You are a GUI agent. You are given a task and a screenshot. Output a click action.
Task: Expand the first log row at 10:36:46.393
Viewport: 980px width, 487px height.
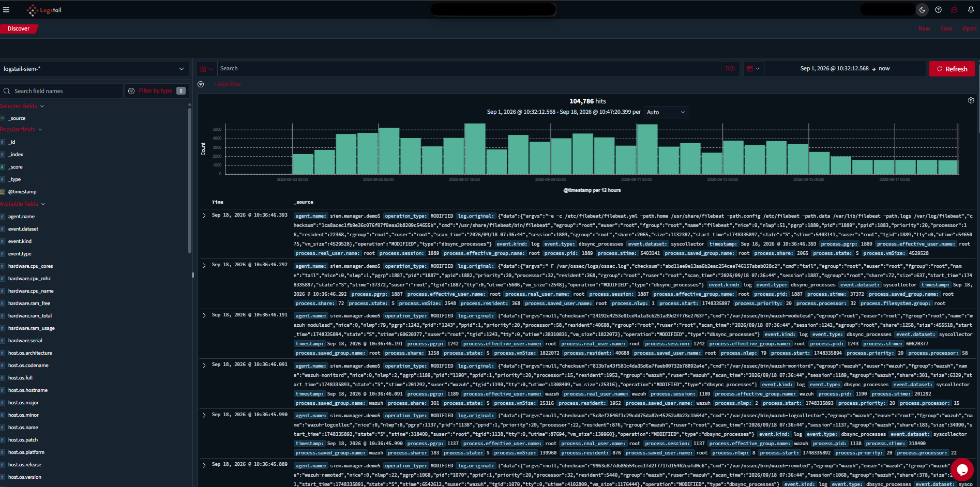coord(204,216)
